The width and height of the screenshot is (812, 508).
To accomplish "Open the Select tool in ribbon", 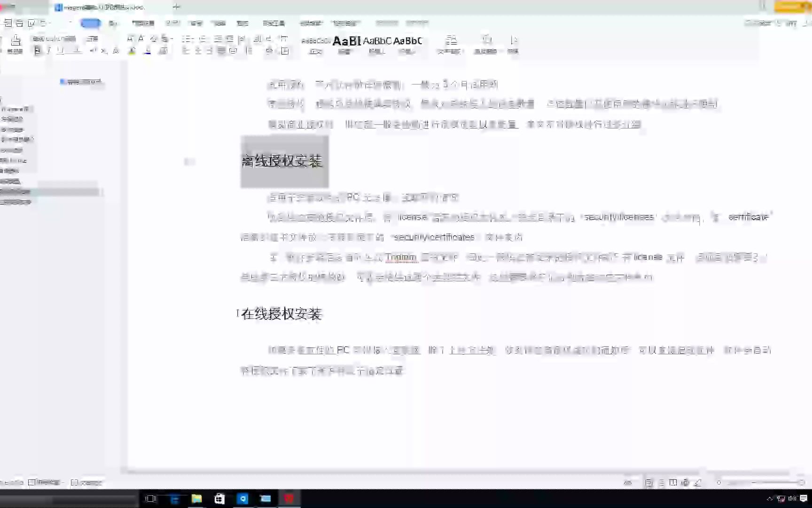I will [513, 45].
